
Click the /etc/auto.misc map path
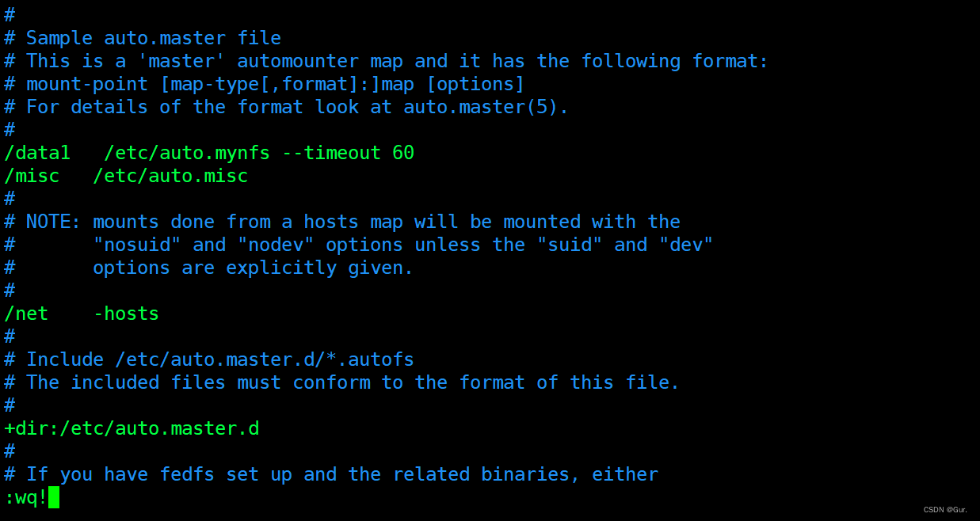170,176
